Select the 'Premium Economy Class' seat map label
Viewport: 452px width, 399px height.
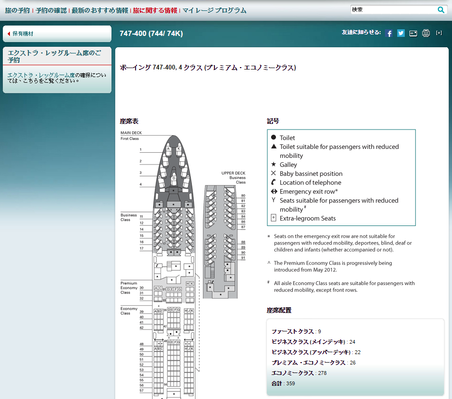point(129,288)
